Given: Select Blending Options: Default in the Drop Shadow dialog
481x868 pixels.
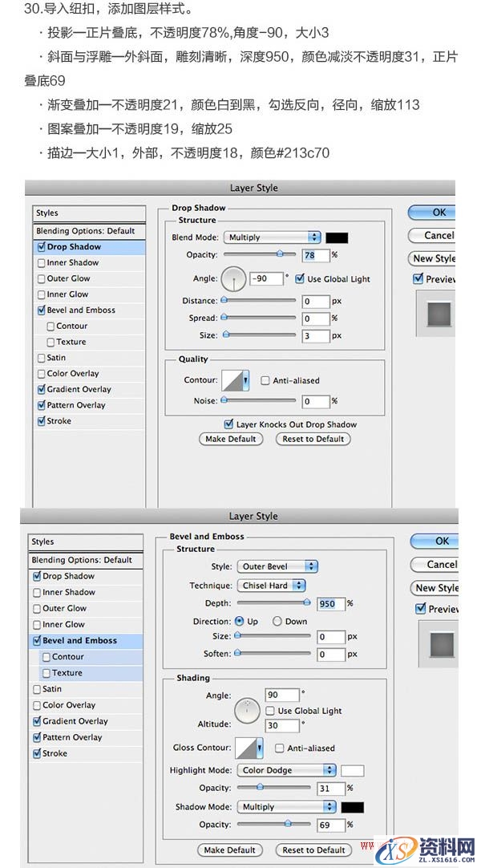Looking at the screenshot, I should (85, 231).
